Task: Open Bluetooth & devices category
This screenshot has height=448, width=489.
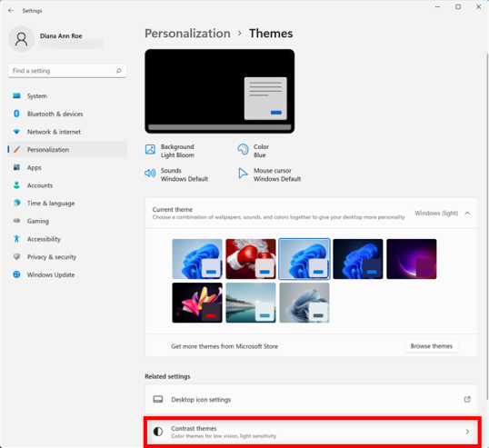Action: click(x=67, y=114)
